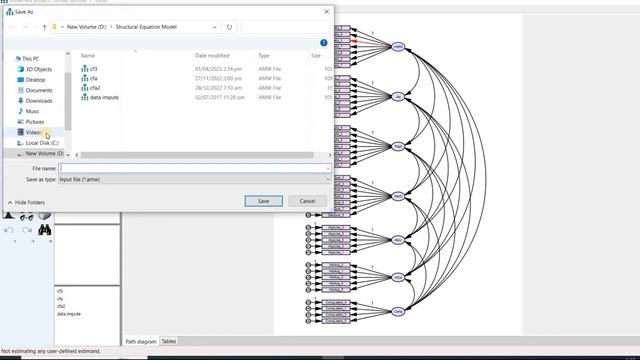The height and width of the screenshot is (360, 640).
Task: Open the File name history dropdown
Action: point(328,168)
